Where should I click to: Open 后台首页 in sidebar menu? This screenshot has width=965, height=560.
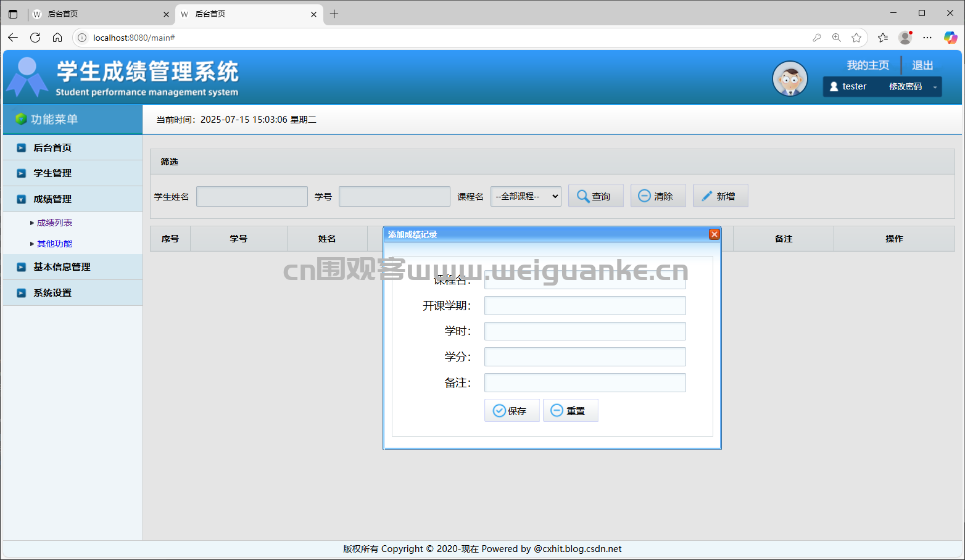[x=73, y=147]
